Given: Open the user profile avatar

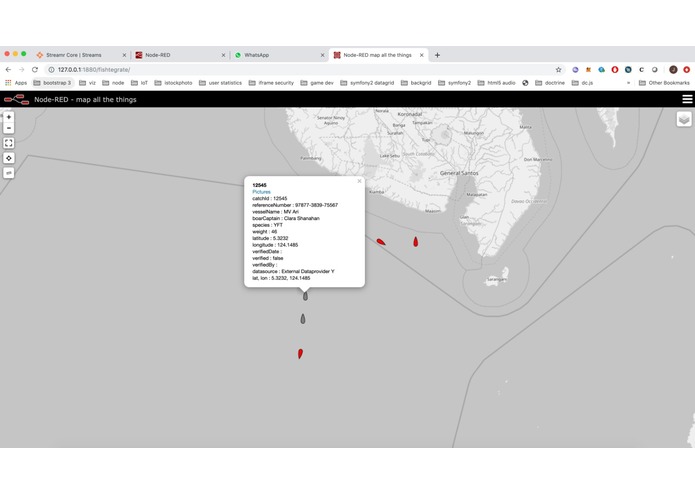Looking at the screenshot, I should point(673,70).
